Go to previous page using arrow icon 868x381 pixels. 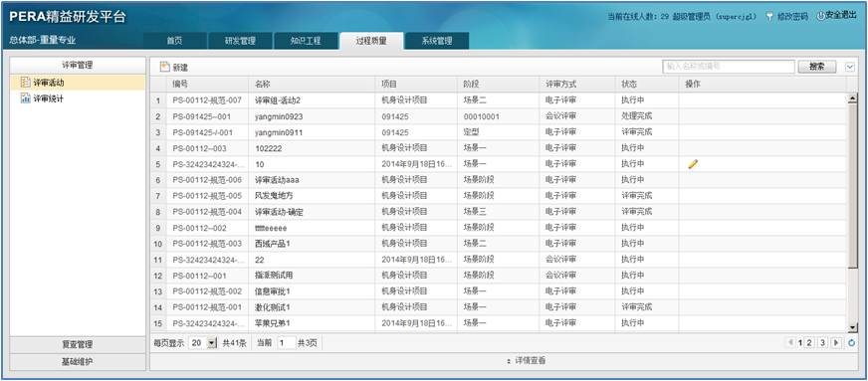(791, 343)
